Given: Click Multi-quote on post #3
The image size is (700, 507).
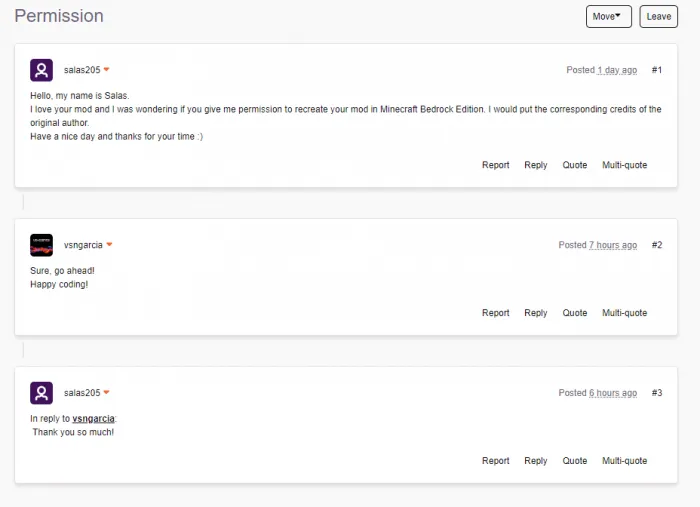Looking at the screenshot, I should tap(625, 461).
